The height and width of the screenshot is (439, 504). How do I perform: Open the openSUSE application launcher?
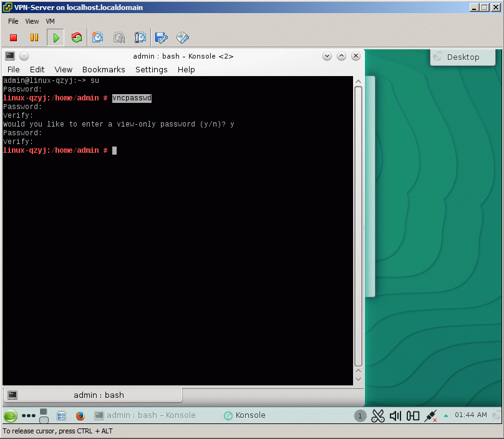pos(10,415)
